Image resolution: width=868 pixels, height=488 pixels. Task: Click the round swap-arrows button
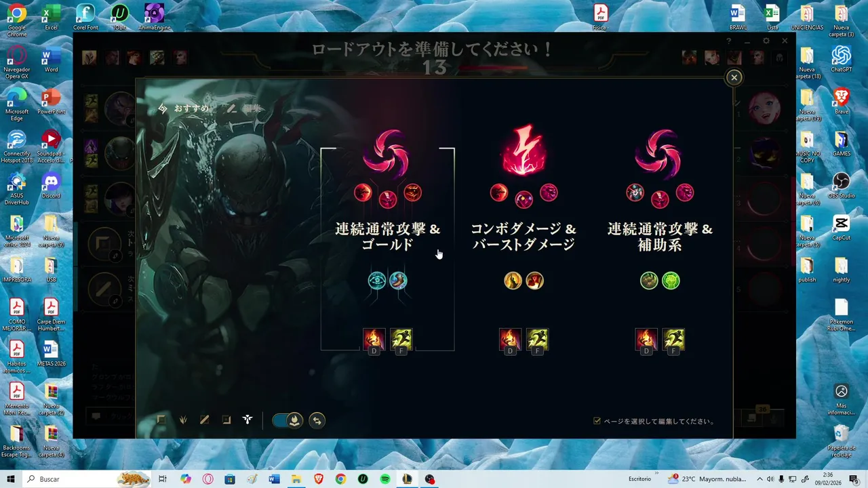coord(317,420)
